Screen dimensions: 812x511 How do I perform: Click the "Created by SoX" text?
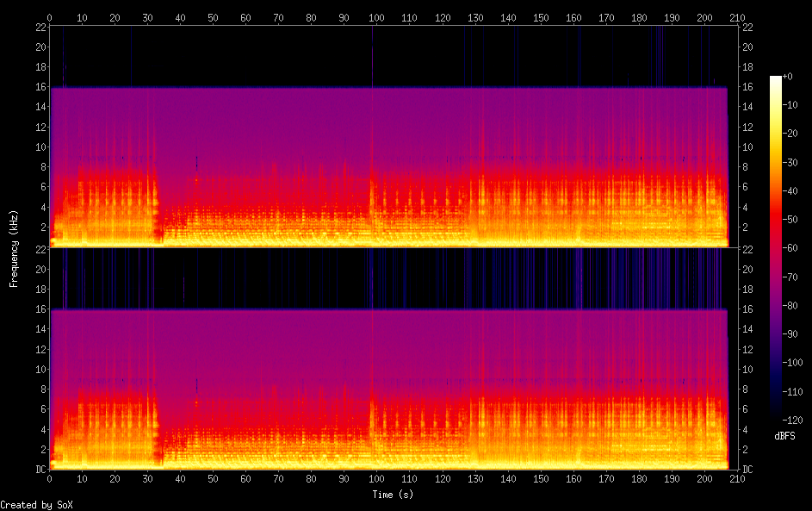[30, 505]
